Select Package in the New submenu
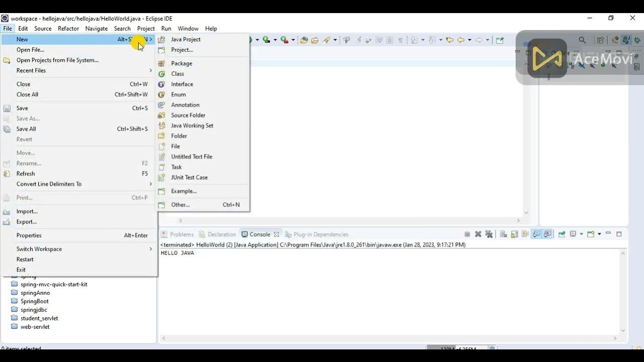Image resolution: width=644 pixels, height=362 pixels. 203,63
